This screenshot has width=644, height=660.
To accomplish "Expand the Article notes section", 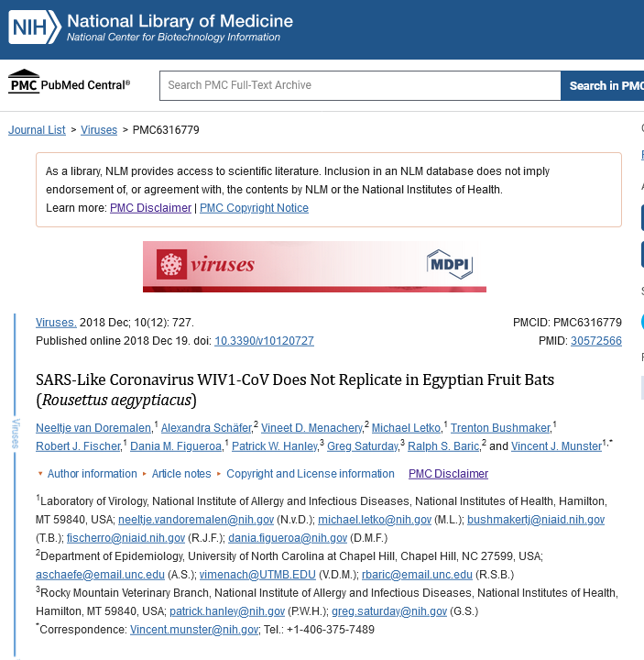I will coord(181,474).
